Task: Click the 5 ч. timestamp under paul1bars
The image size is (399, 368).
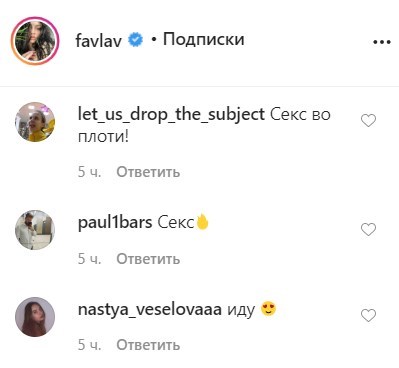Action: click(89, 259)
